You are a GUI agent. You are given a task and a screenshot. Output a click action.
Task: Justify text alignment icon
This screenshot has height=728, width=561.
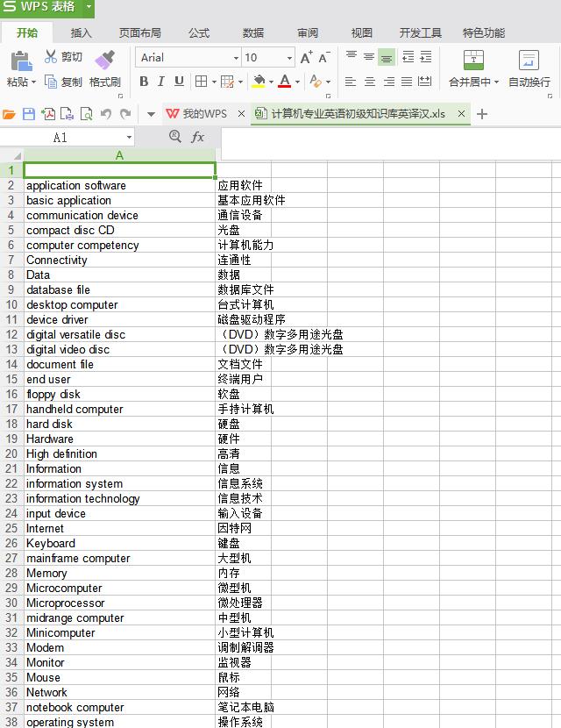click(407, 82)
